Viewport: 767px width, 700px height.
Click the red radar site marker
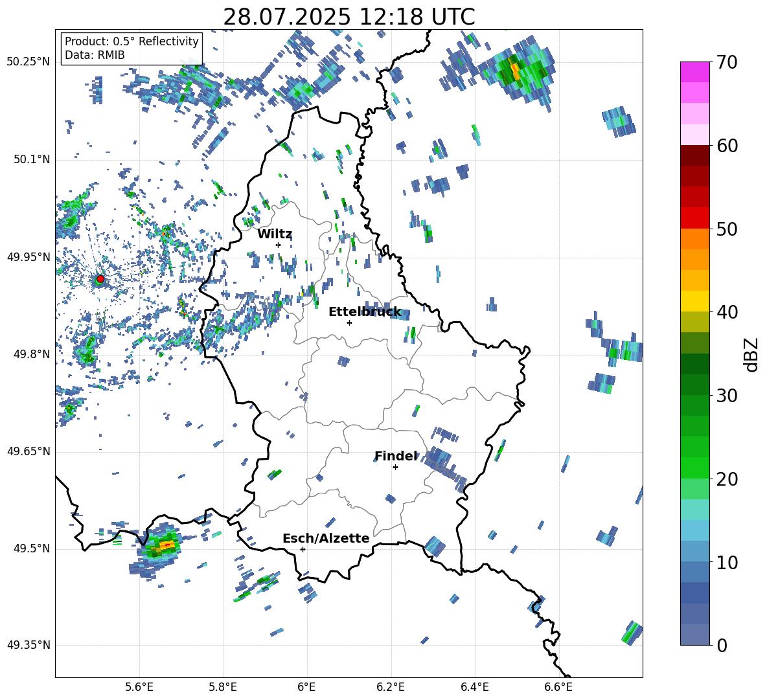pyautogui.click(x=100, y=279)
